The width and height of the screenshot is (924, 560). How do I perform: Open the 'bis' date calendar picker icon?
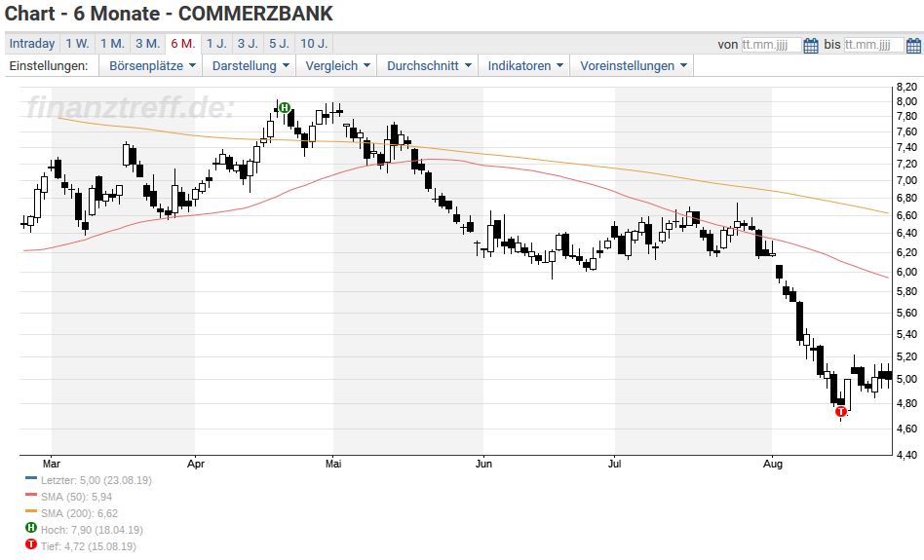click(x=913, y=46)
